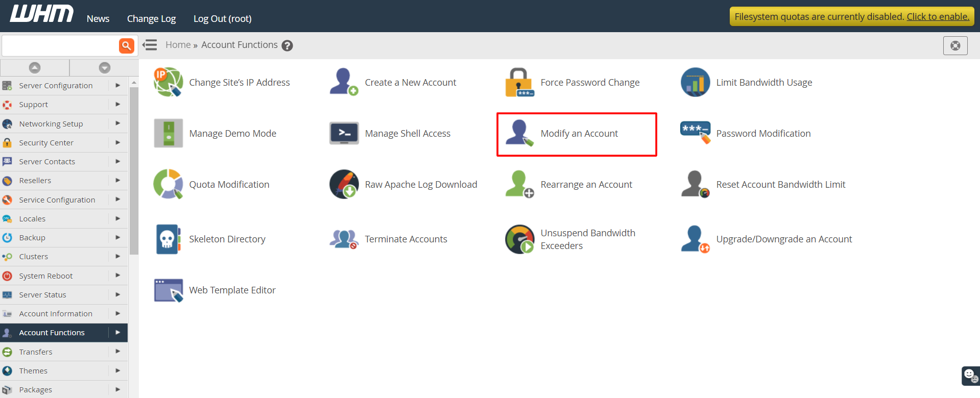The image size is (980, 398).
Task: Open the Change Log menu item
Action: [x=151, y=19]
